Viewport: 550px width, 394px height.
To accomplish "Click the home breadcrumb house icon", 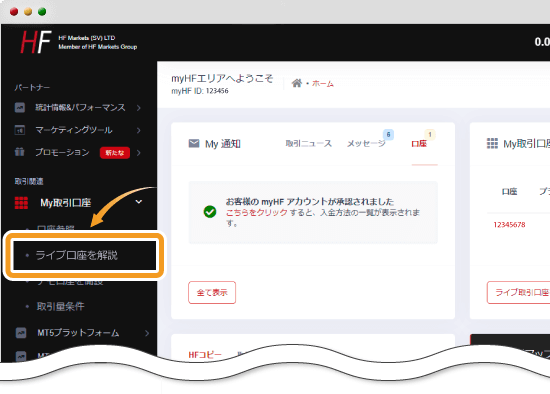I will (297, 83).
